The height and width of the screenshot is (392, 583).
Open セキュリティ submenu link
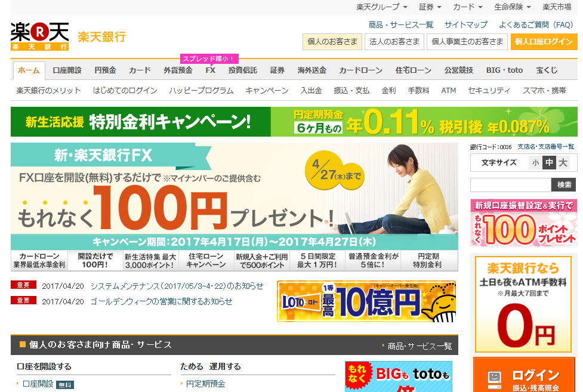[x=489, y=91]
